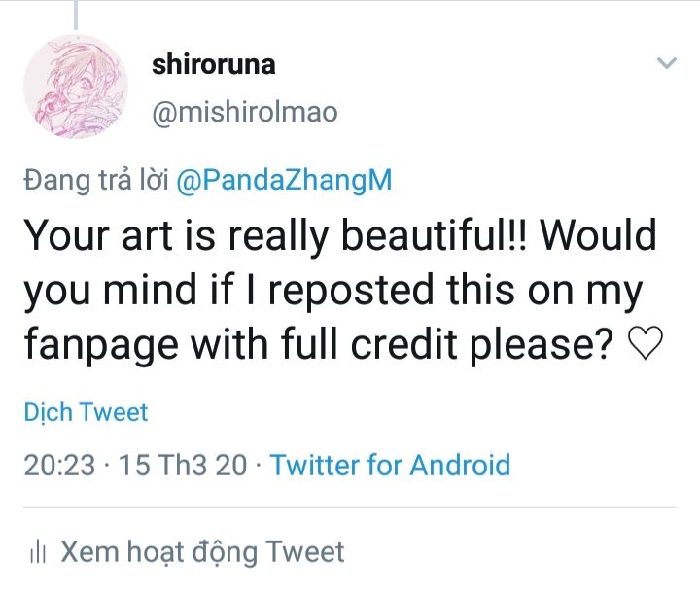Click the tweet activity bar chart icon
The width and height of the screenshot is (700, 593).
coord(39,554)
